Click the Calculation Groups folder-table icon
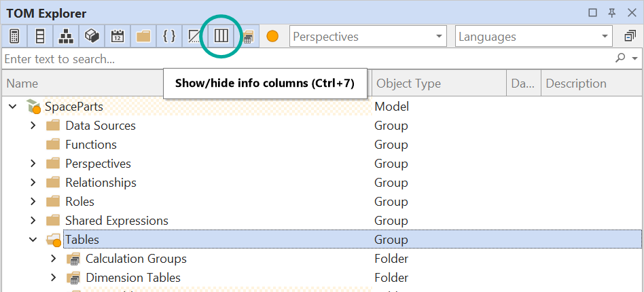This screenshot has height=292, width=644. click(73, 259)
